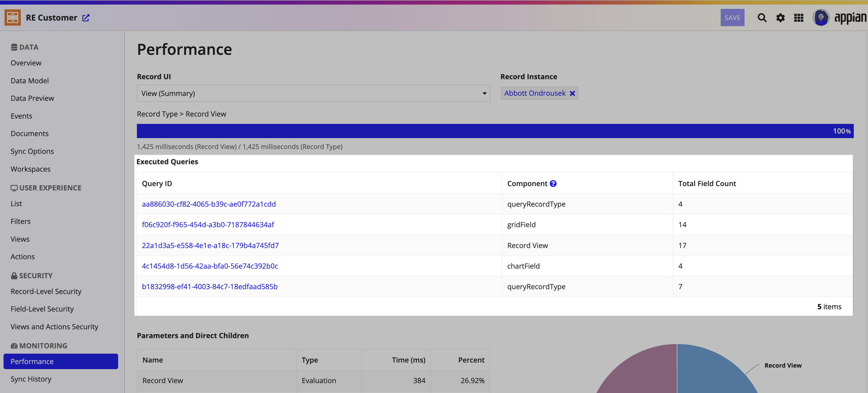Go to Sync History in sidebar
Image resolution: width=868 pixels, height=393 pixels.
click(31, 379)
